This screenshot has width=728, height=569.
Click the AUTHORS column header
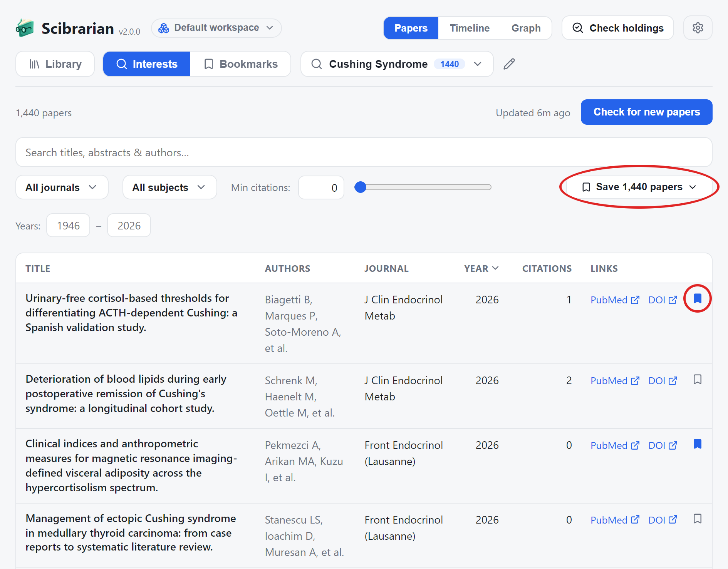click(x=287, y=268)
